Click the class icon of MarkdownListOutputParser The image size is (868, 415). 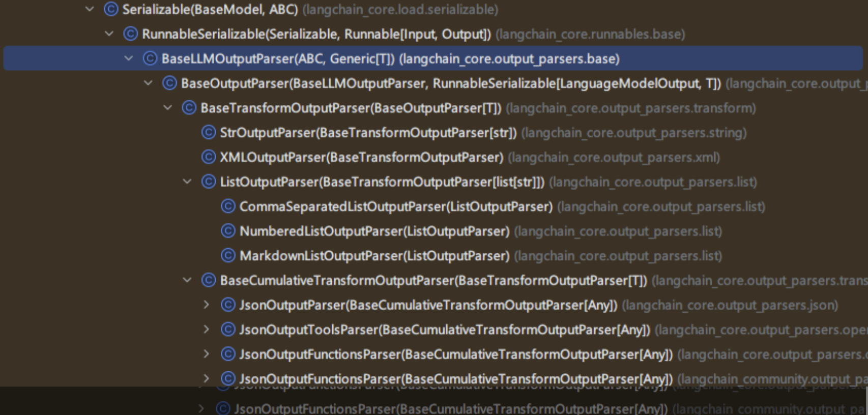pyautogui.click(x=228, y=255)
